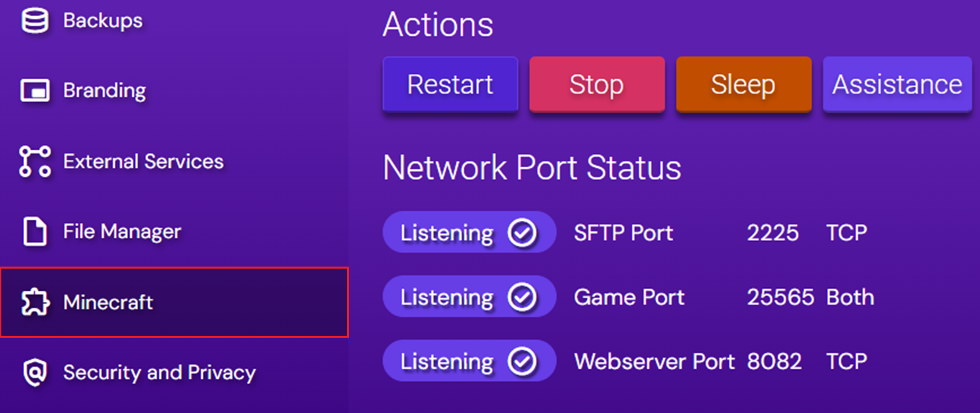980x413 pixels.
Task: Click the External Services nodes icon
Action: coord(34,161)
